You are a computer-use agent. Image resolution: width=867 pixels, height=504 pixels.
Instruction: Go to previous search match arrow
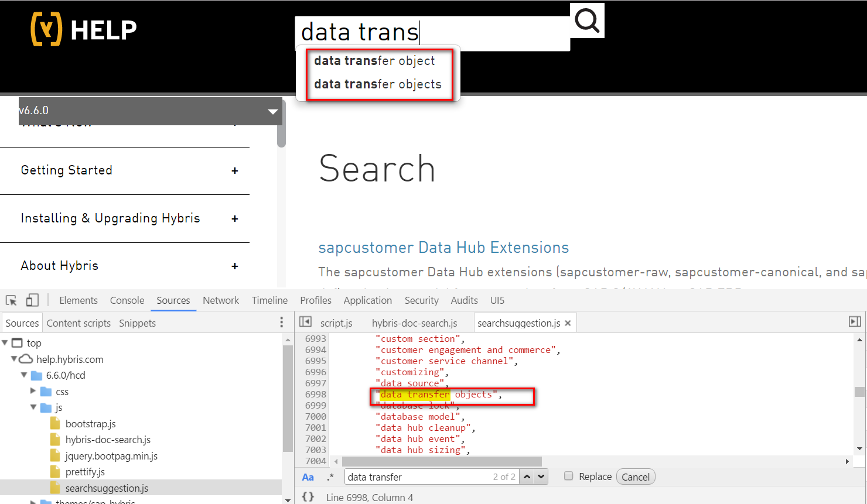pyautogui.click(x=527, y=476)
